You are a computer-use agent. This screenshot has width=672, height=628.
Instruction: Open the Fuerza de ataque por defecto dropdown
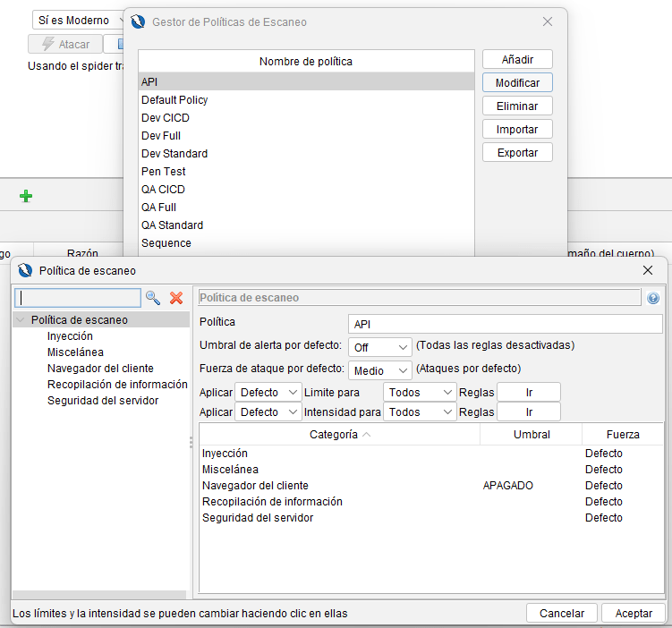[379, 370]
